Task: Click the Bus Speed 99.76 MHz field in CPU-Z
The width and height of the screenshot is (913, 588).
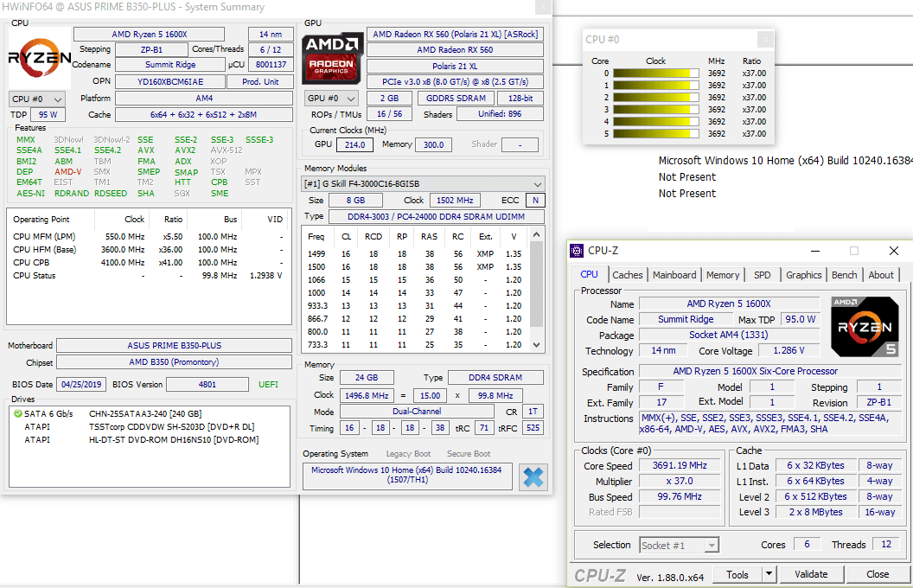Action: pos(680,497)
